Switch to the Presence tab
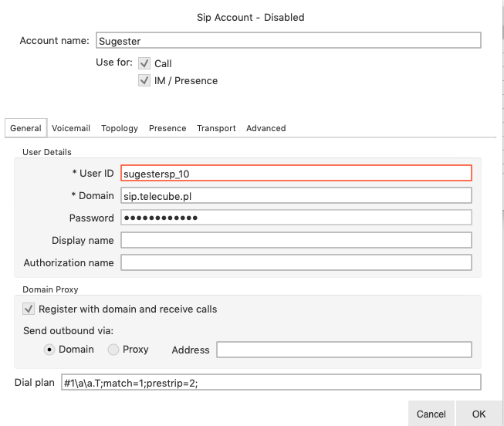Image resolution: width=504 pixels, height=426 pixels. (167, 128)
